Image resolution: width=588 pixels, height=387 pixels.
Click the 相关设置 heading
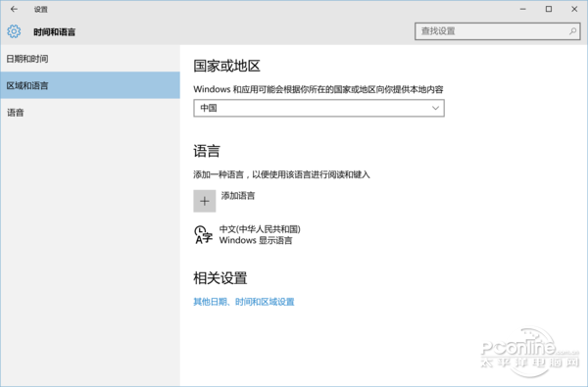[220, 278]
